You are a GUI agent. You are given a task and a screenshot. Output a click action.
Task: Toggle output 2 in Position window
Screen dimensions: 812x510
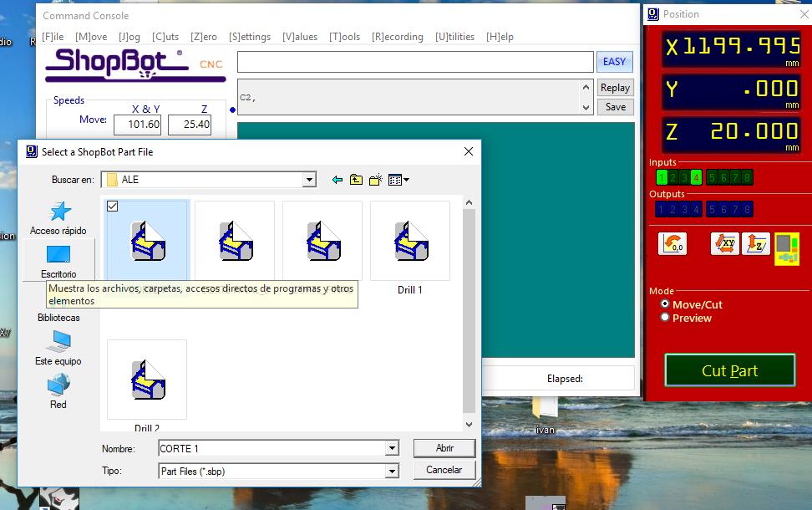672,209
